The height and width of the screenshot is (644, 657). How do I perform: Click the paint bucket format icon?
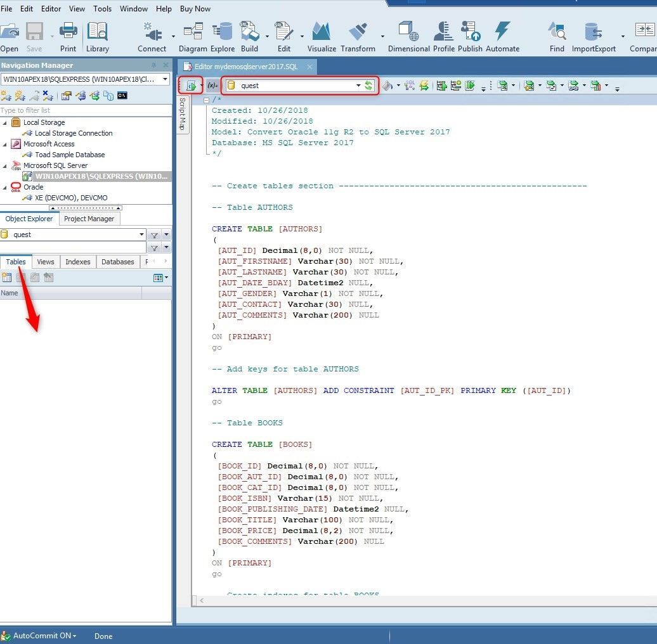coord(387,86)
